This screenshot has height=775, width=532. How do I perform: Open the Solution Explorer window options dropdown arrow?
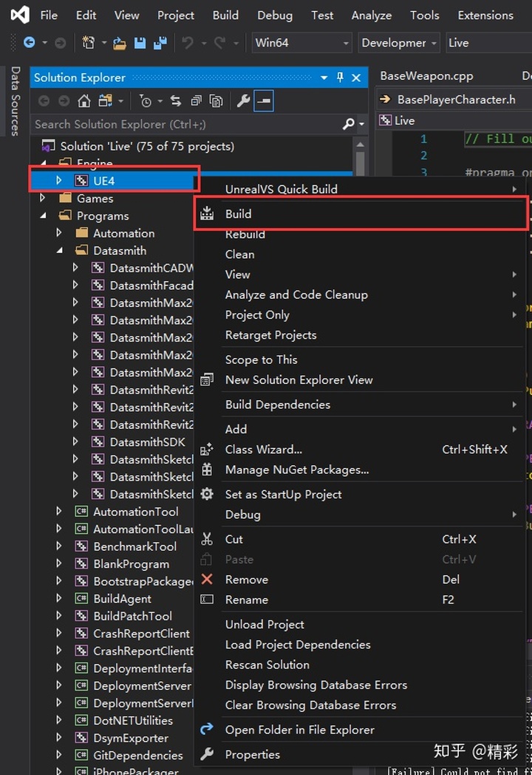324,78
